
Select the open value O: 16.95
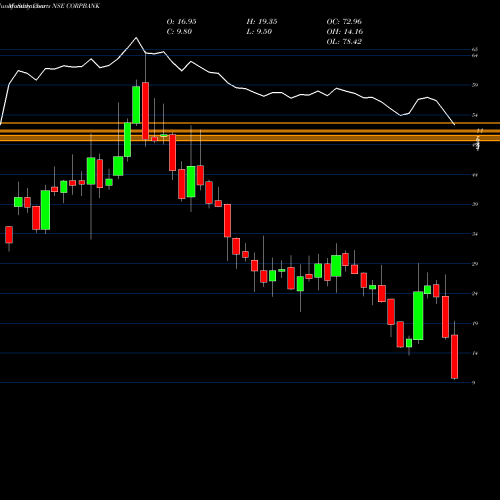(181, 22)
